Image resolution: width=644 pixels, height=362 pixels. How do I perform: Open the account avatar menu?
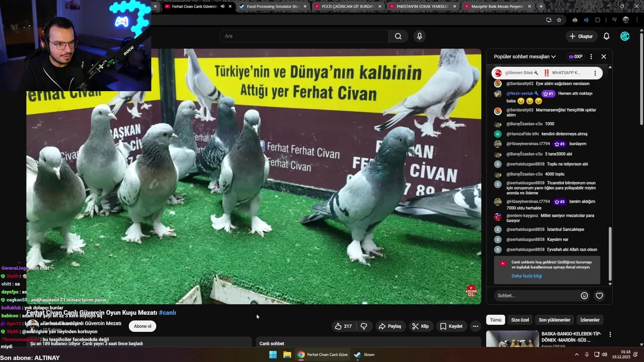[x=625, y=36]
